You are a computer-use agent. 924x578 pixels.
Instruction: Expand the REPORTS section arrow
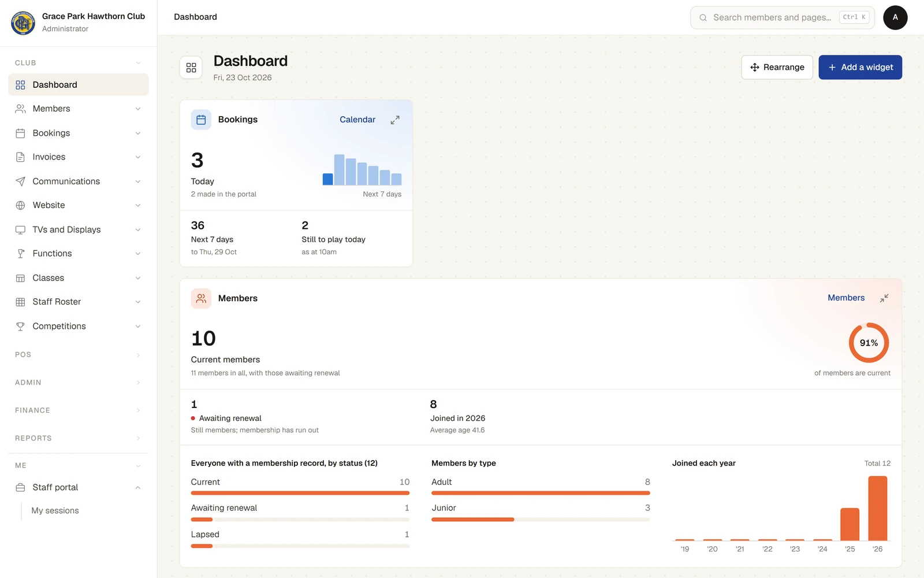(x=138, y=438)
